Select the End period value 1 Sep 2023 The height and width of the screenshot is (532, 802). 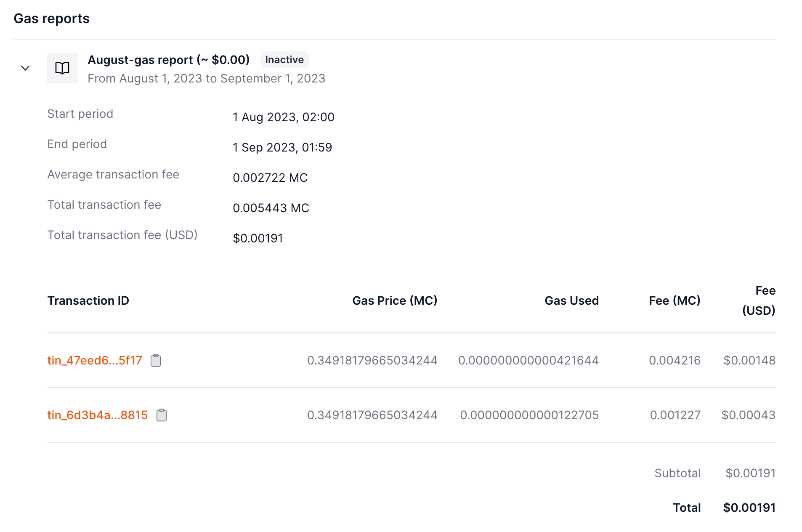tap(282, 147)
